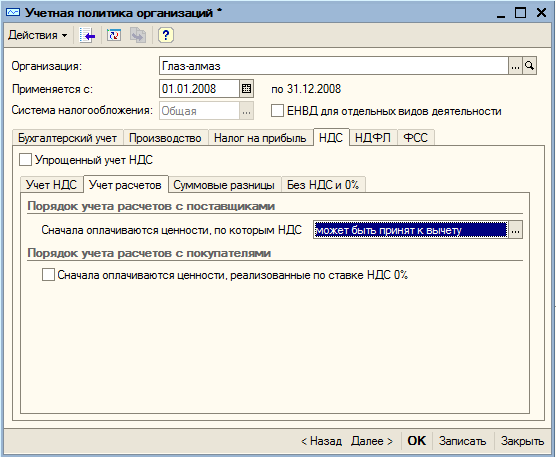Click into the Применяется с date field

(x=200, y=89)
